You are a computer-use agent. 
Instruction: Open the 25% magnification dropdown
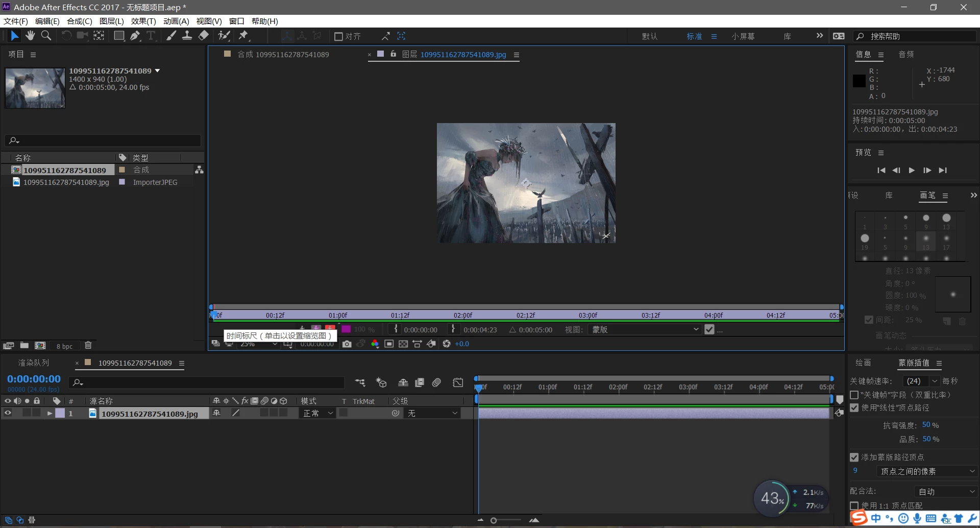(258, 344)
